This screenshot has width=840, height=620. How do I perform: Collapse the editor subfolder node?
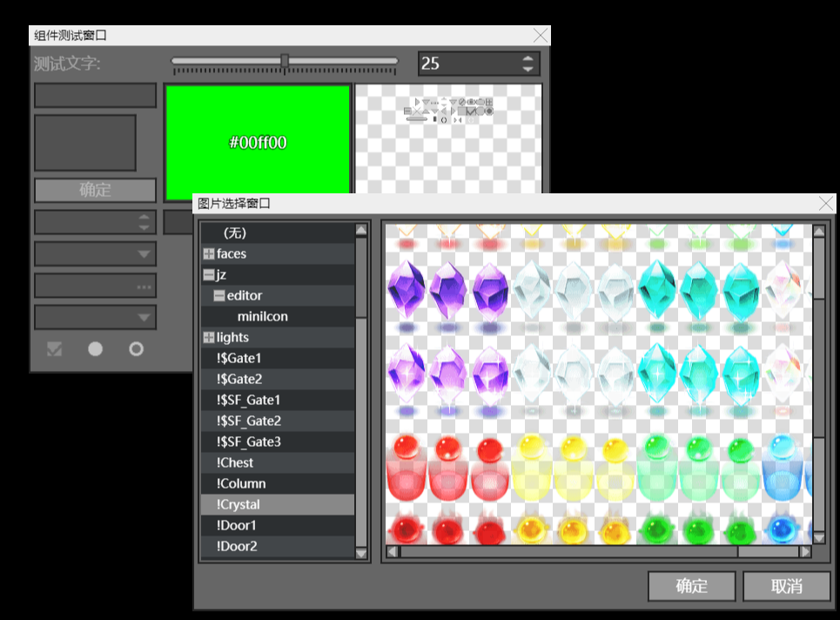pos(218,296)
